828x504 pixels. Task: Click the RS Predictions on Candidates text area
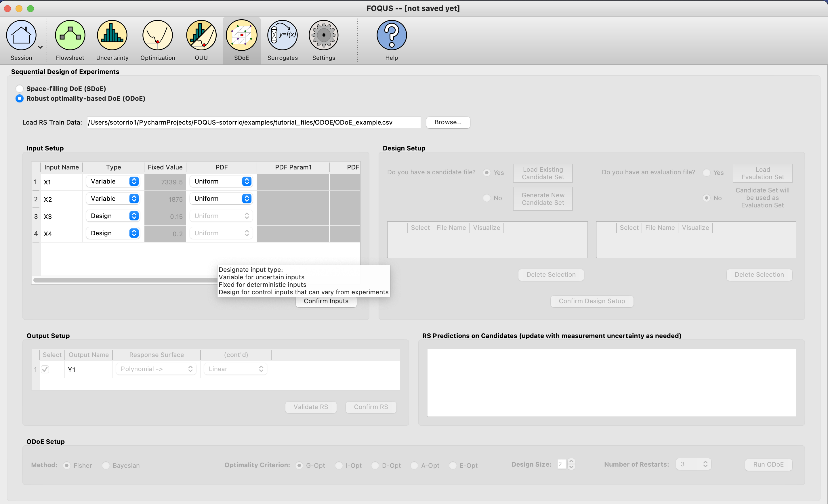pyautogui.click(x=611, y=383)
